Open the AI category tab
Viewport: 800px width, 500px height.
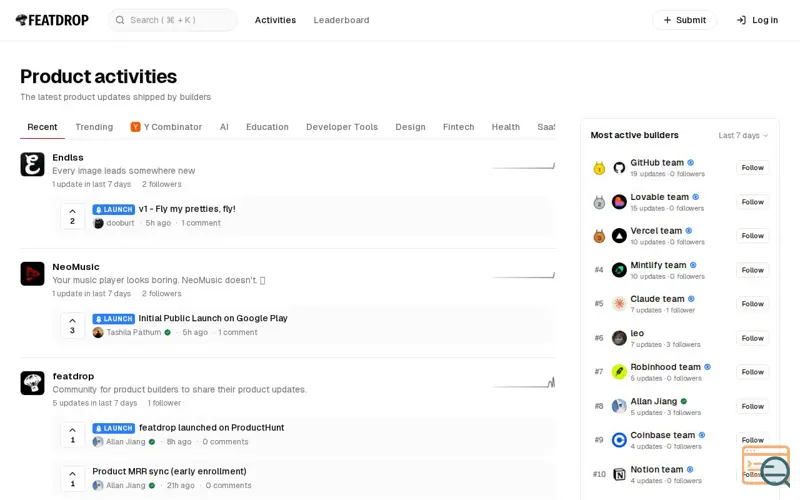point(224,127)
